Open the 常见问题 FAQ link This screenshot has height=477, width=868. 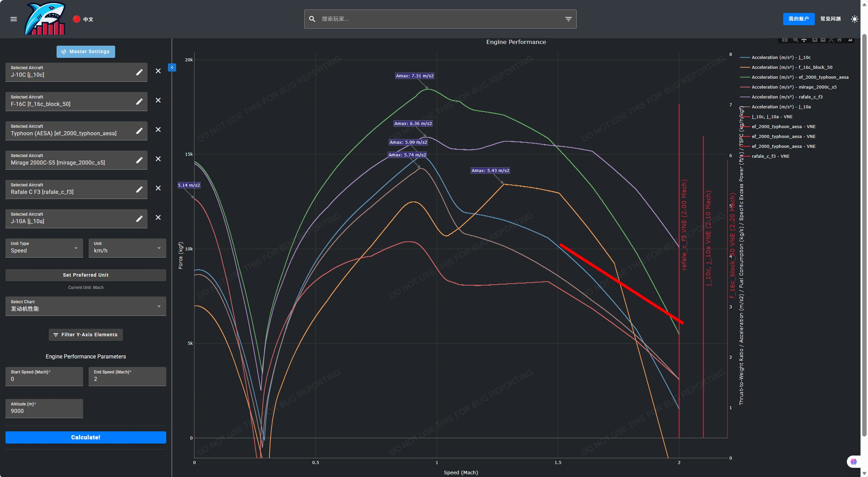coord(830,19)
